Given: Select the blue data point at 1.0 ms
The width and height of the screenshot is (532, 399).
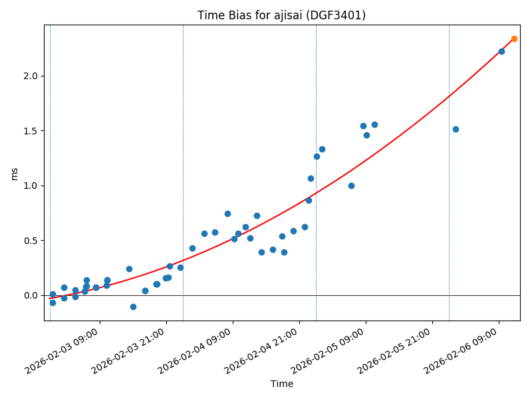Looking at the screenshot, I should (351, 186).
